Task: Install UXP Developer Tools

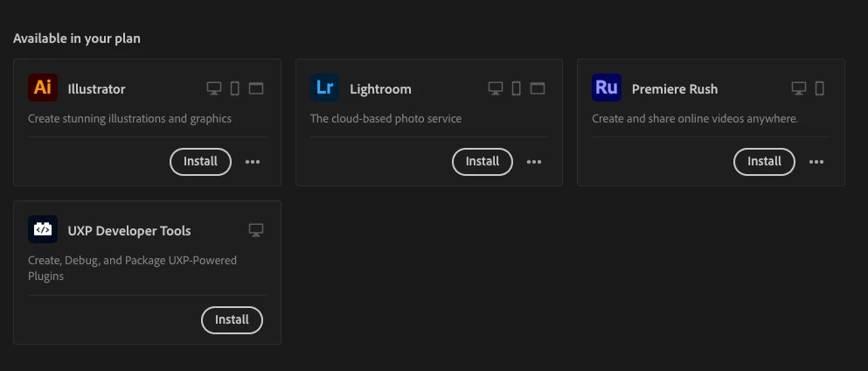Action: (x=232, y=320)
